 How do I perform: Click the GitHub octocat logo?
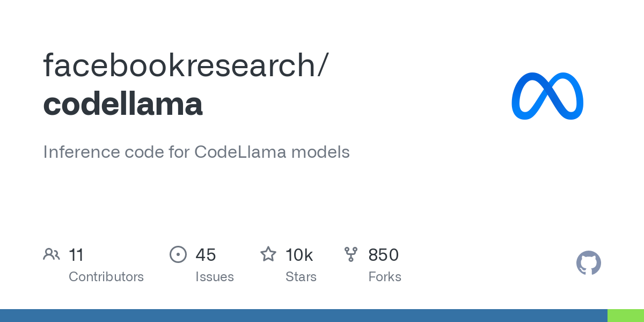(x=588, y=263)
